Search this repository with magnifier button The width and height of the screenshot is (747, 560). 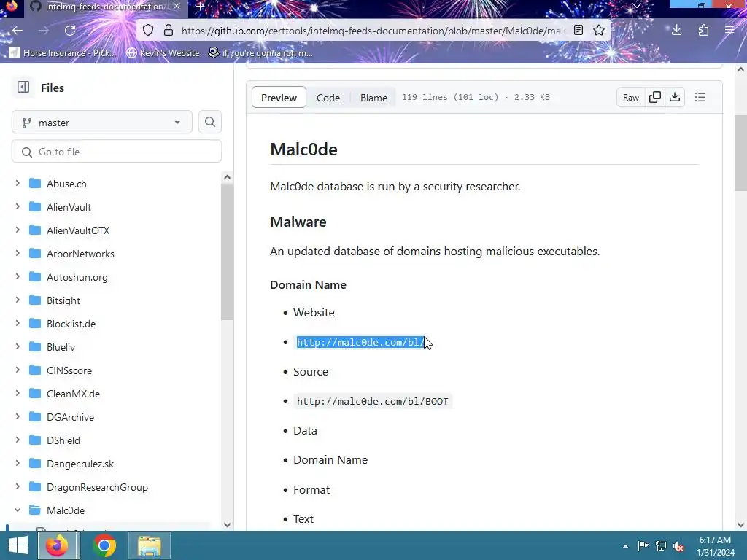pos(209,122)
